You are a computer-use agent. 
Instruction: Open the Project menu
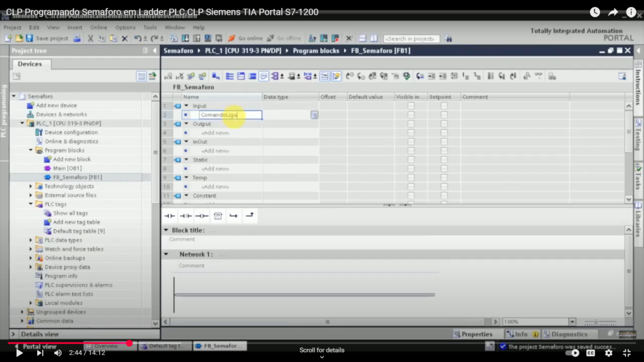pos(13,28)
